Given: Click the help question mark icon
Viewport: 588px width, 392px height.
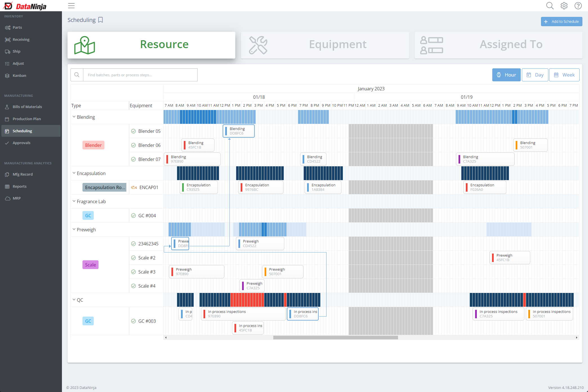Looking at the screenshot, I should tap(578, 6).
